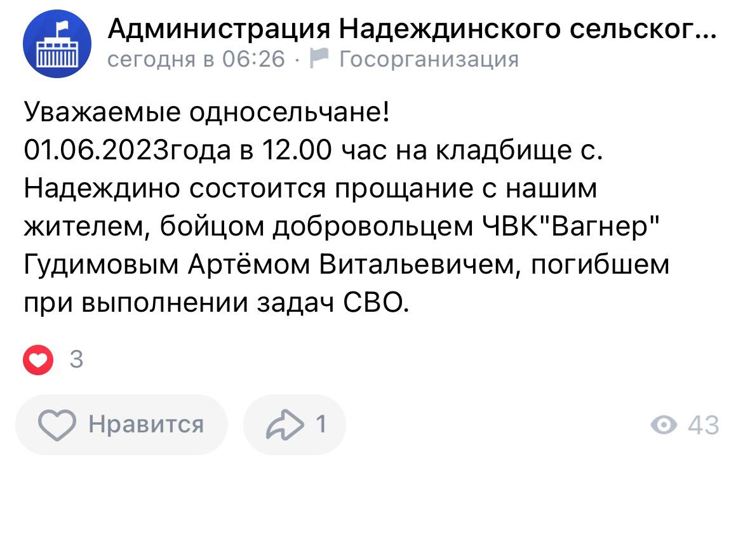
Task: Click the greeting line Уважаемые односельчане!
Action: tap(207, 114)
